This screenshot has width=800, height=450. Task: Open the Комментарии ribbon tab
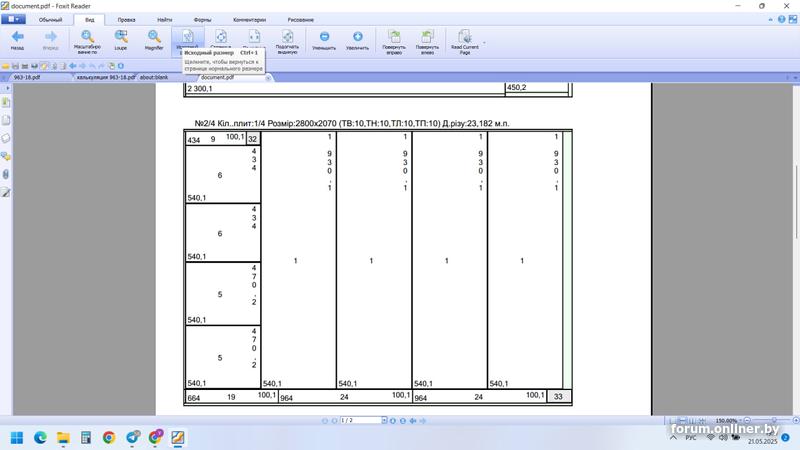point(249,20)
